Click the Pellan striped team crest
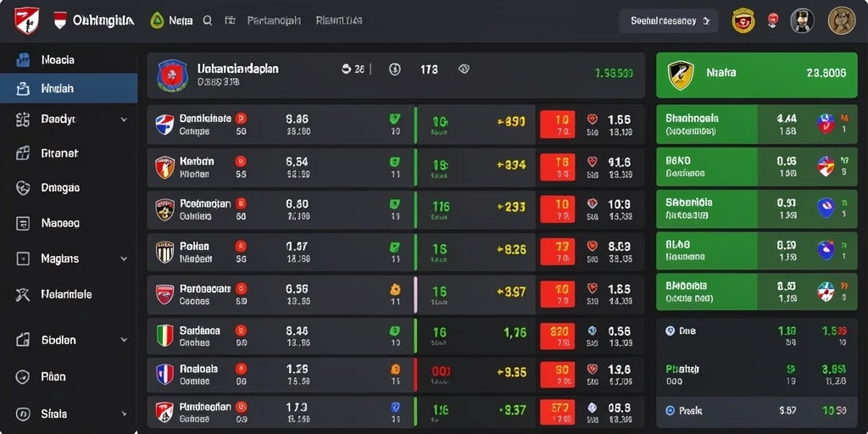The height and width of the screenshot is (434, 868). 165,252
